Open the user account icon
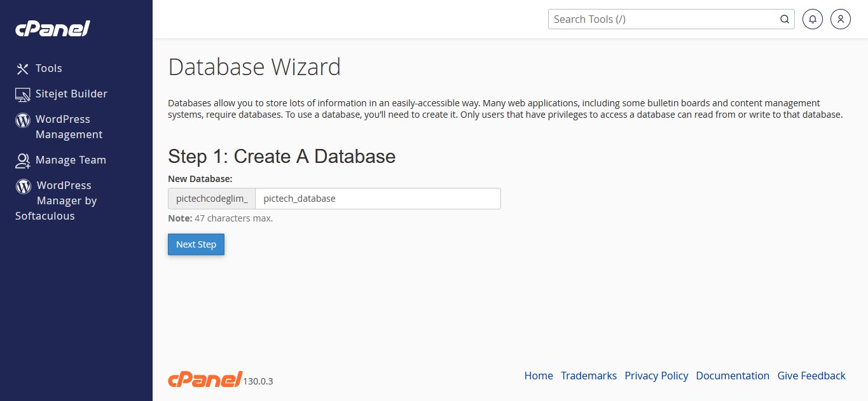 (841, 19)
